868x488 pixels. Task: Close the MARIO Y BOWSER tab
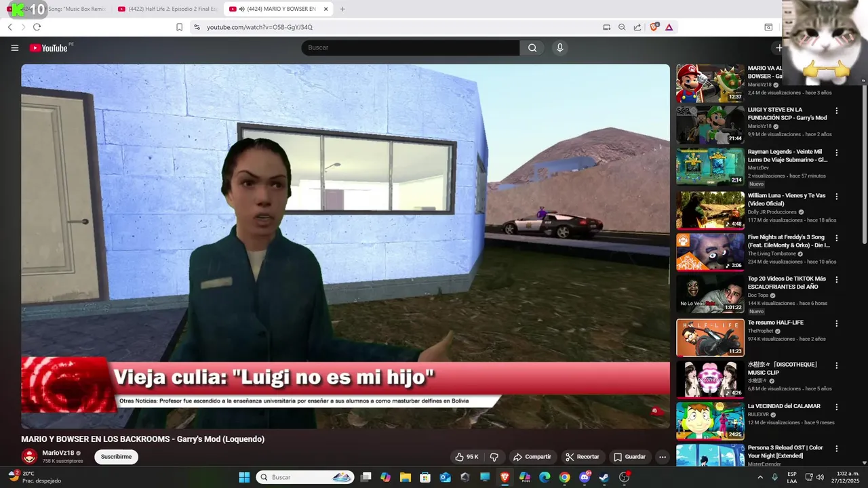[325, 9]
